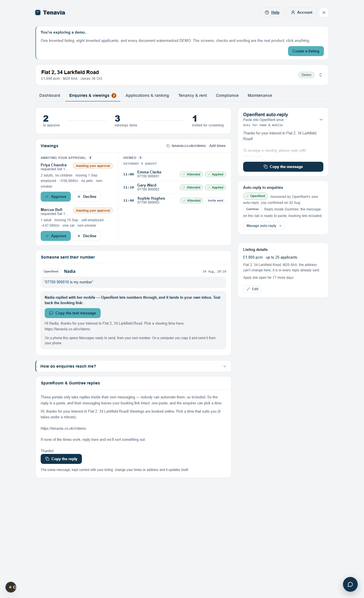The width and height of the screenshot is (364, 598).
Task: Copy the tenavia.co.uk/v/demo booking link
Action: (x=186, y=146)
